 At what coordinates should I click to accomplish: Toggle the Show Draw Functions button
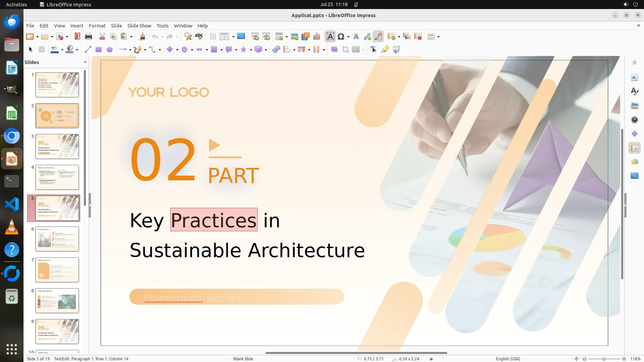[x=378, y=37]
